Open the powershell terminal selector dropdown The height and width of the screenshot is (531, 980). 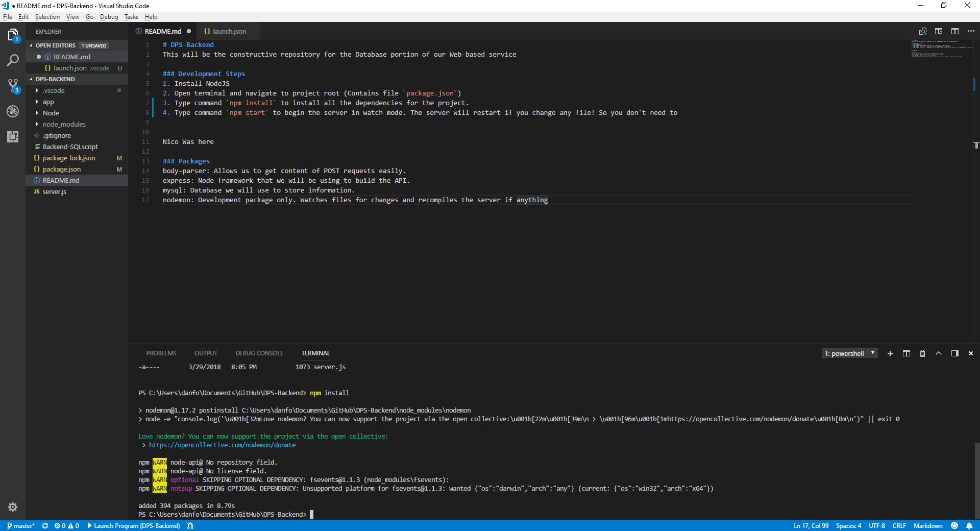850,353
